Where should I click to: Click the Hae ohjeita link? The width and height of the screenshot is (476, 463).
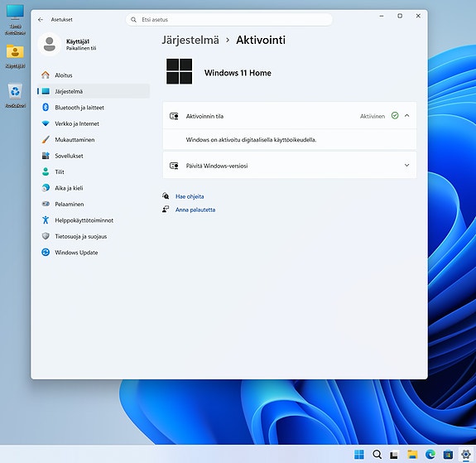(x=190, y=196)
